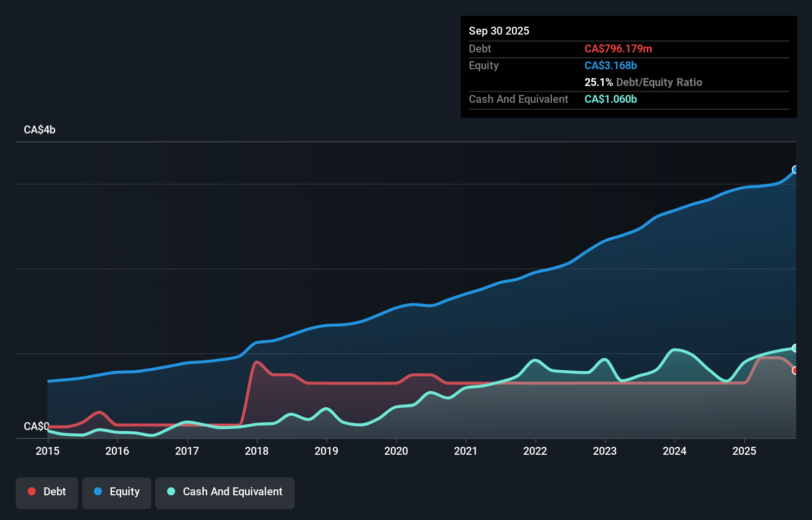Click the teal Cash endpoint marker on the chart
Screen dimensions: 812x520
(795, 347)
